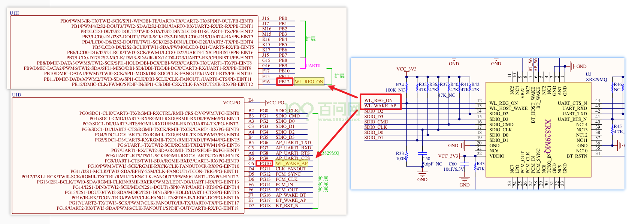Select the VCC_3V3 power symbol above R34
The height and width of the screenshot is (224, 644).
tap(406, 69)
